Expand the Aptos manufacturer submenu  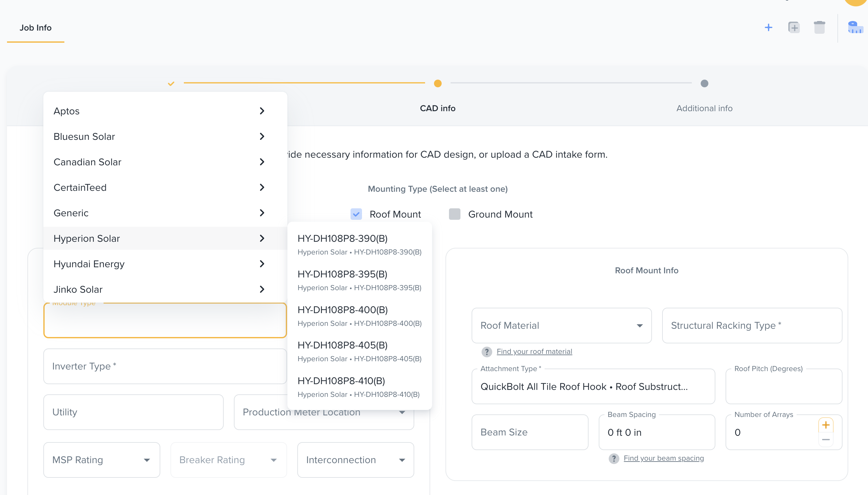pyautogui.click(x=165, y=111)
